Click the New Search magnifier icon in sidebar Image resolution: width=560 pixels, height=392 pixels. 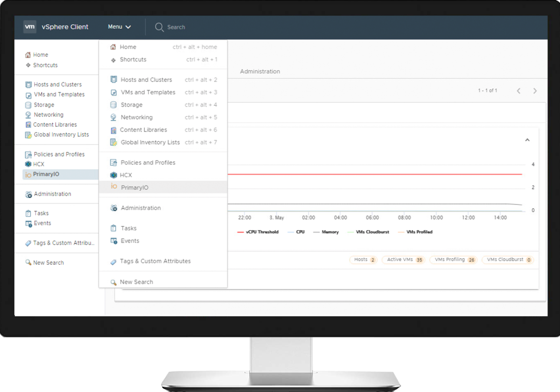coord(28,263)
